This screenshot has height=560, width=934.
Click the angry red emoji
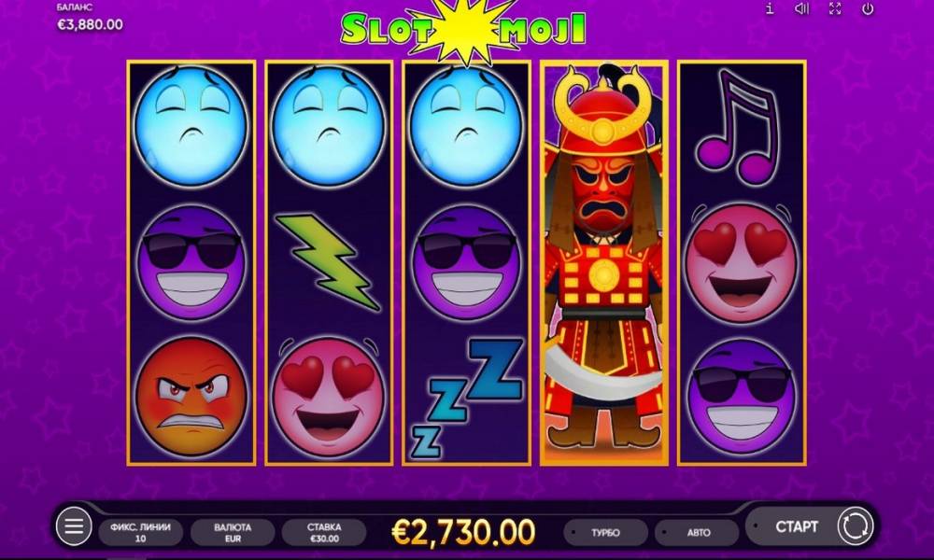tap(191, 397)
